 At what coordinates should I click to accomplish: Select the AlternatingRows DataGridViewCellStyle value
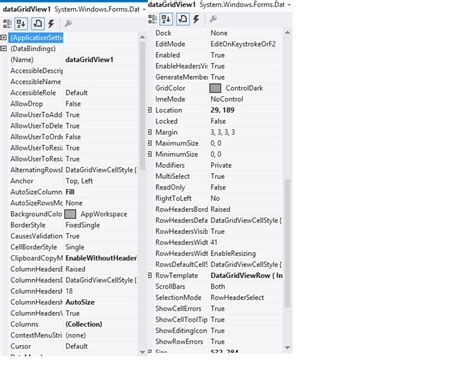pos(101,170)
